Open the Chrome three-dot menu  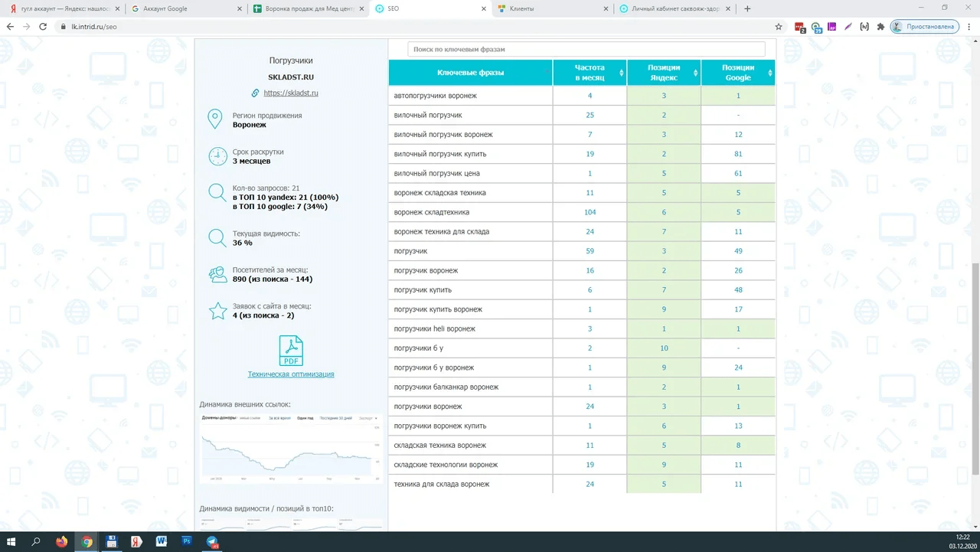(x=968, y=26)
